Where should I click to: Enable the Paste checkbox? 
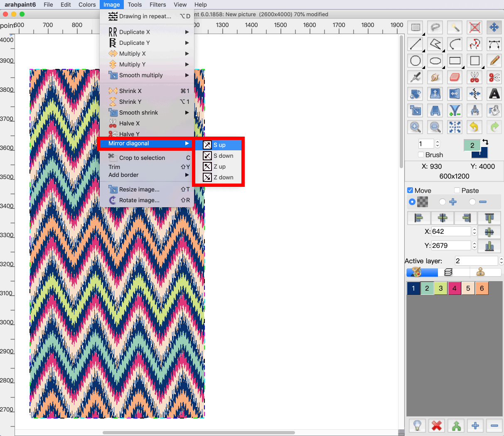457,190
